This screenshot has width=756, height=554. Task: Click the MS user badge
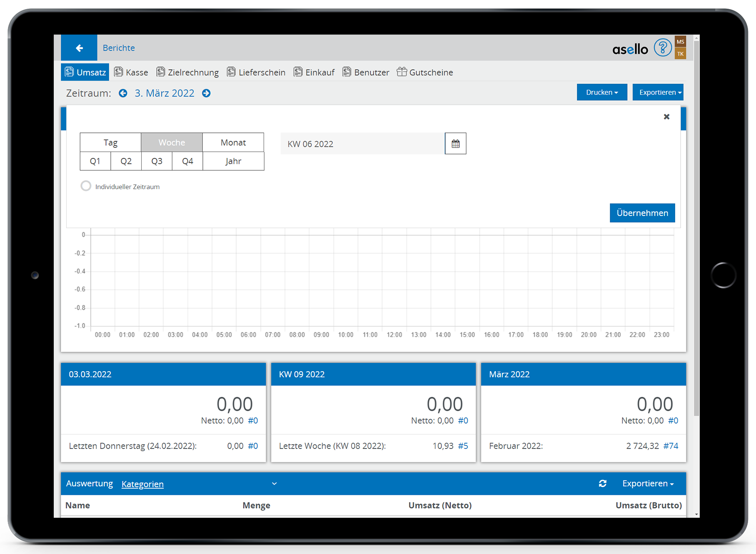click(x=680, y=42)
